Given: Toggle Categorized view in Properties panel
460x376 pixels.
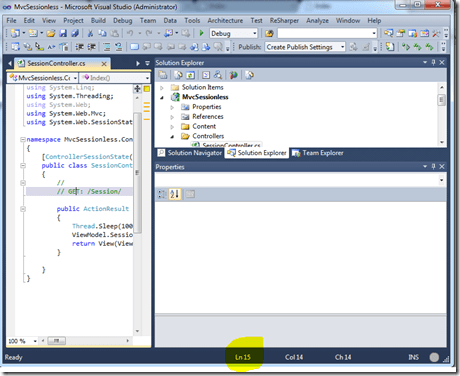Looking at the screenshot, I should coord(162,194).
